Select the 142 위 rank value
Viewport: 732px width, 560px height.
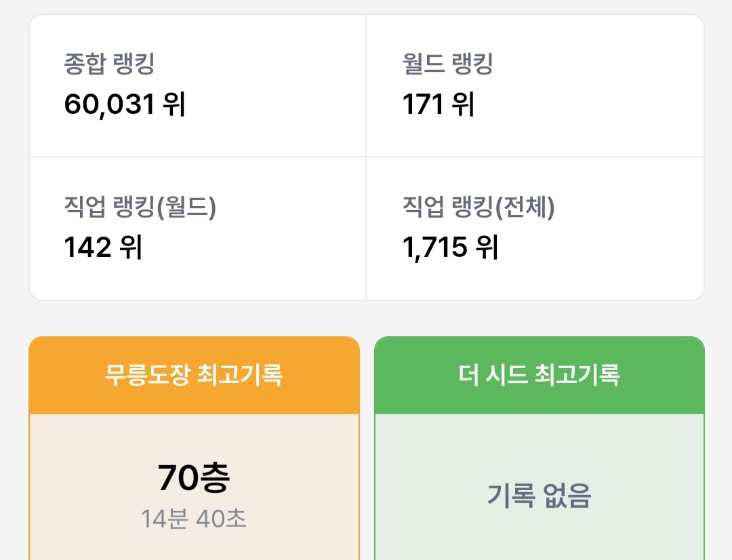[x=103, y=247]
